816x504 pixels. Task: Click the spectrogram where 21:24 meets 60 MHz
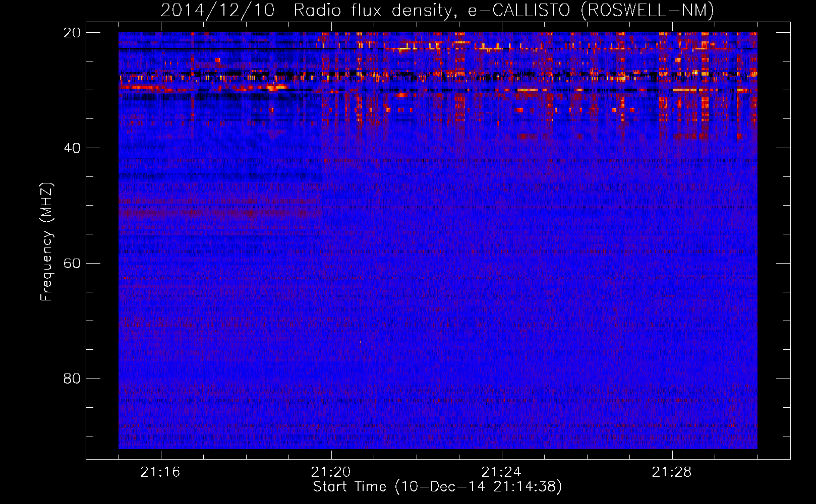(502, 263)
